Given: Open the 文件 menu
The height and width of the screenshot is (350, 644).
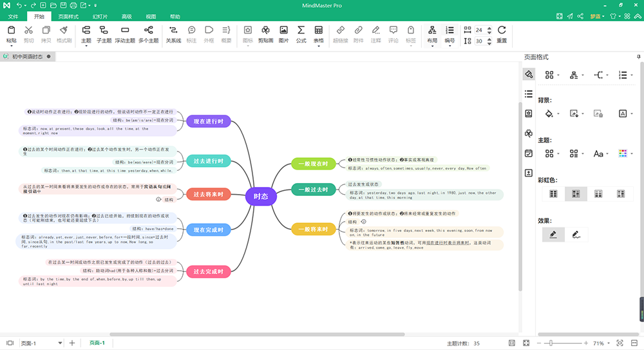Looking at the screenshot, I should [13, 17].
